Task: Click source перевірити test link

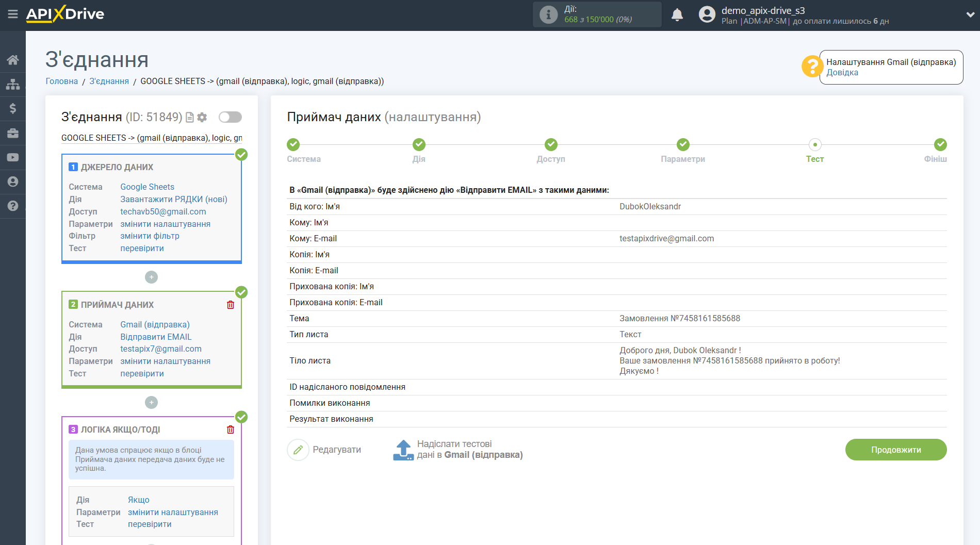Action: pos(142,249)
